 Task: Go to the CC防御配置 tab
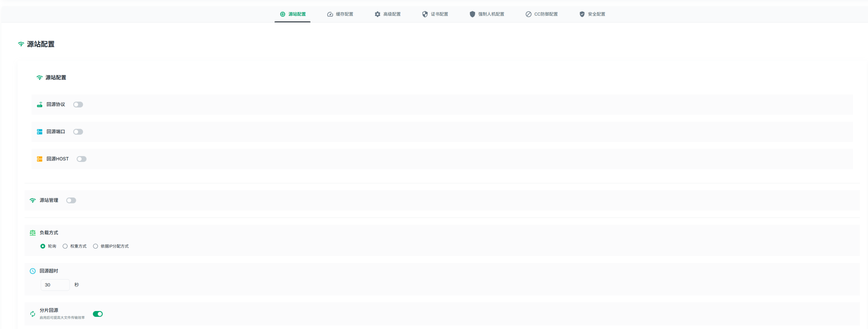541,14
